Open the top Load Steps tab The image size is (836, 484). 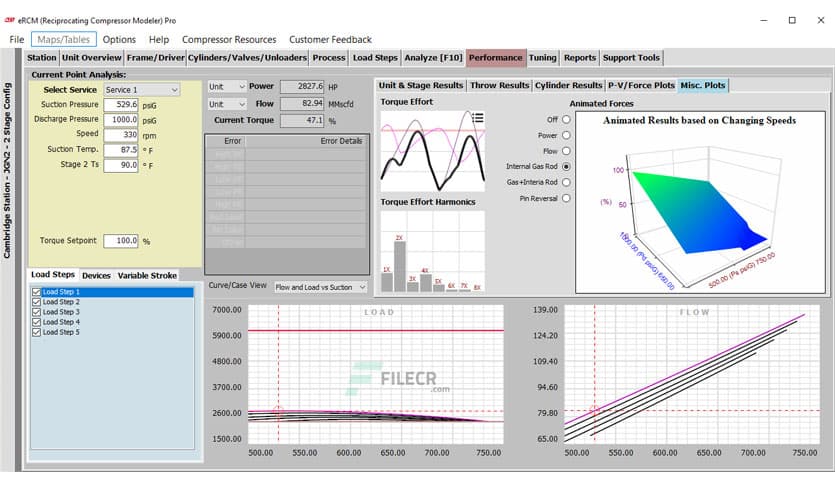pyautogui.click(x=375, y=58)
